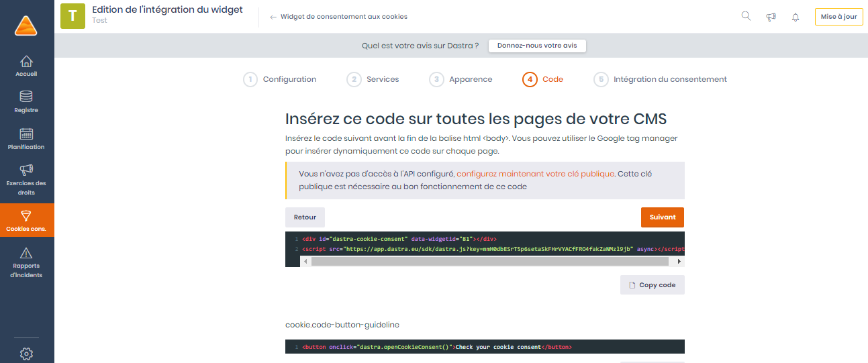Click the Test subtitle under the title
Screen dimensions: 868x363
coord(99,21)
